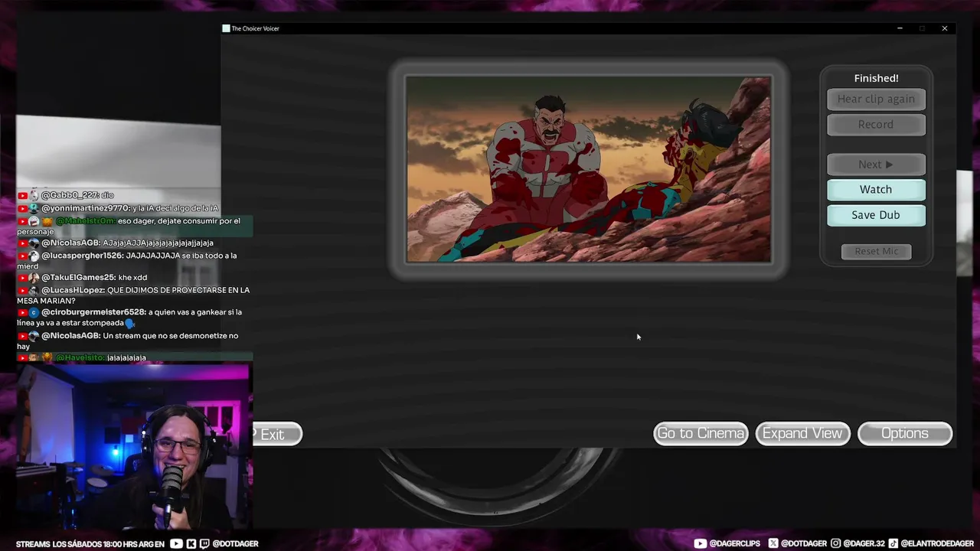Go to the Next clip
The image size is (980, 551).
pyautogui.click(x=876, y=165)
